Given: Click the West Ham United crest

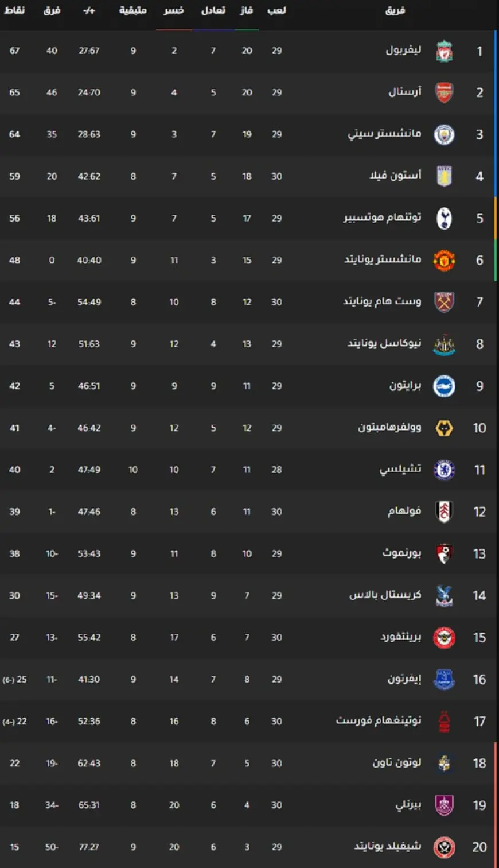Looking at the screenshot, I should pos(444,302).
